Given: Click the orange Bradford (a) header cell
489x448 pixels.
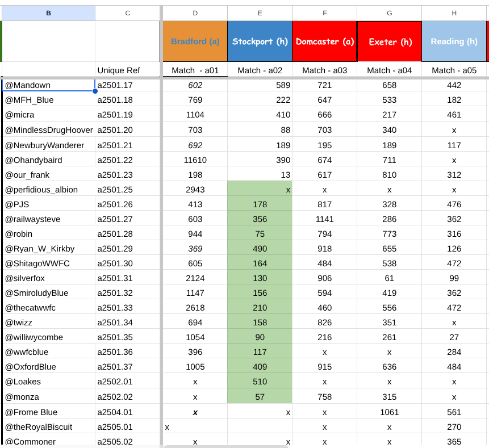Looking at the screenshot, I should [x=195, y=41].
